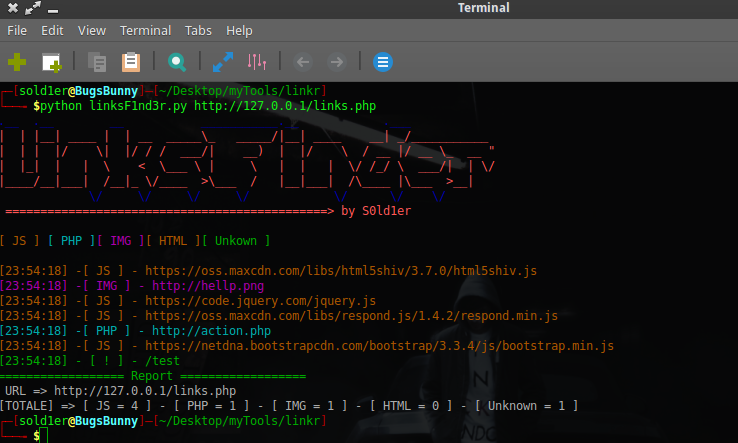Open a new terminal tab with plus icon
The width and height of the screenshot is (738, 443).
[17, 62]
